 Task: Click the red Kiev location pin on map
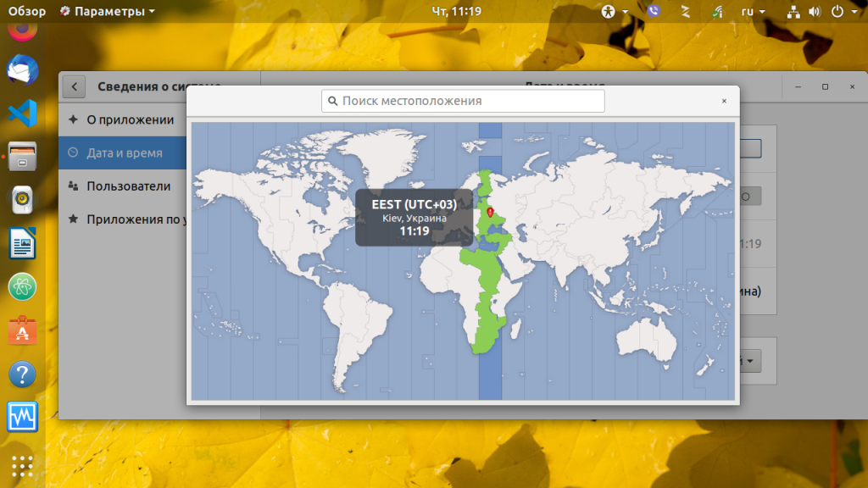point(490,212)
